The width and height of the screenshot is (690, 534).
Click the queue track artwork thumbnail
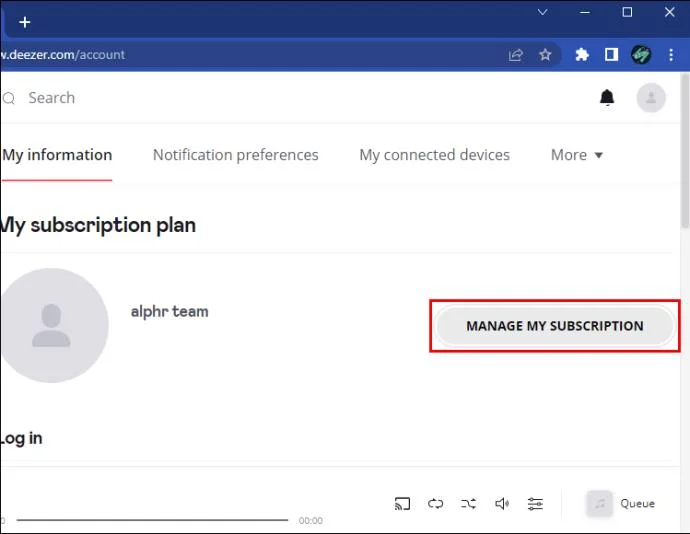tap(599, 503)
